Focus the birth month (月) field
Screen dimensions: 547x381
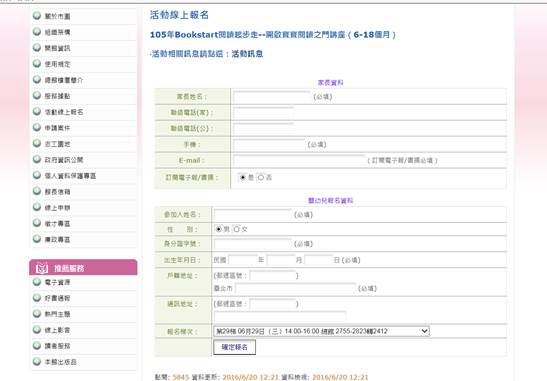coord(281,260)
